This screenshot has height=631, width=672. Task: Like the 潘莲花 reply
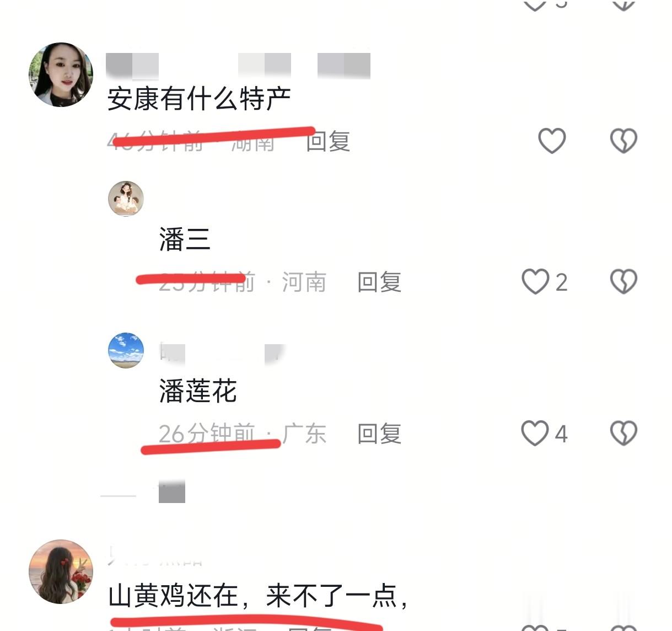(x=535, y=433)
